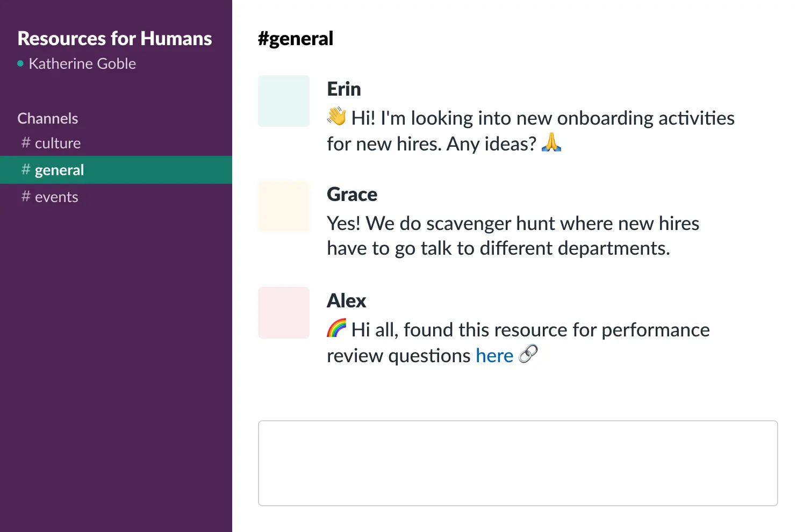Click the rainbow emoji in Alex's message

tap(337, 328)
